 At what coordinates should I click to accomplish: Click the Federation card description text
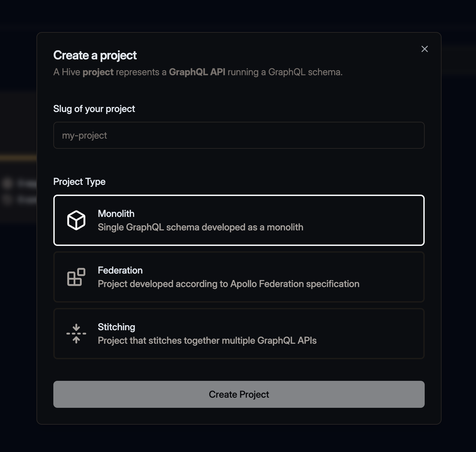coord(229,284)
